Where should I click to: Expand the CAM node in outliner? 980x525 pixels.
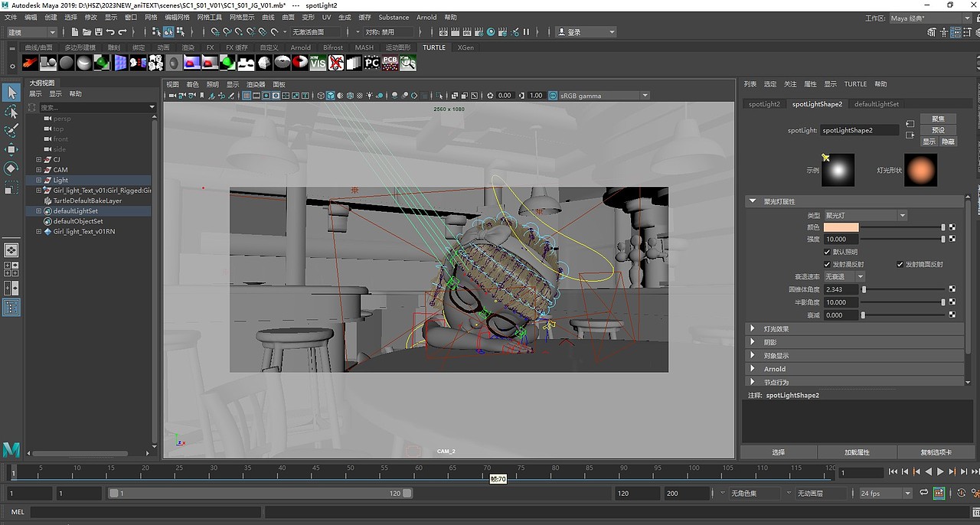click(x=39, y=170)
